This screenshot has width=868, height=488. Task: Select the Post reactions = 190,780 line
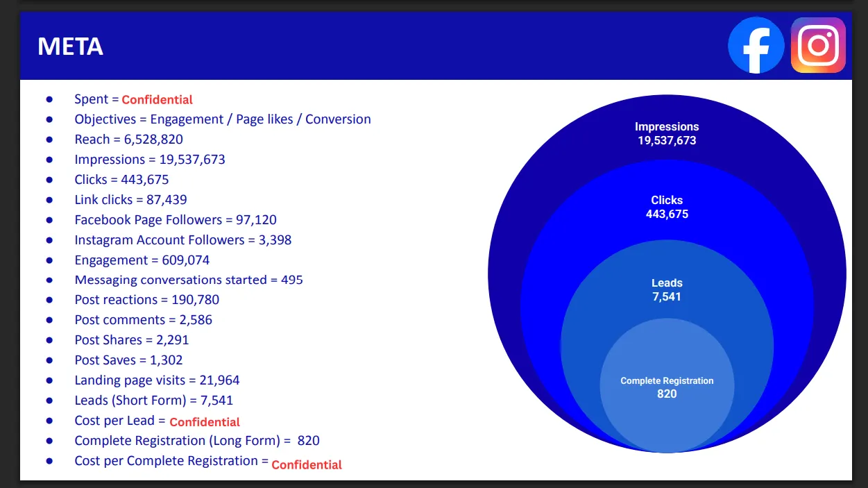click(x=147, y=300)
